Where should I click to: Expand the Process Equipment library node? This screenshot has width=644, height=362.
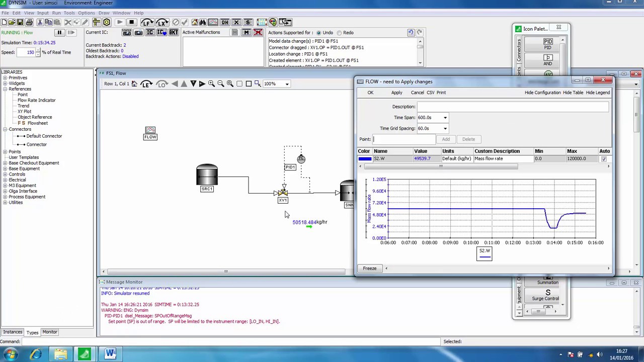[x=5, y=197]
